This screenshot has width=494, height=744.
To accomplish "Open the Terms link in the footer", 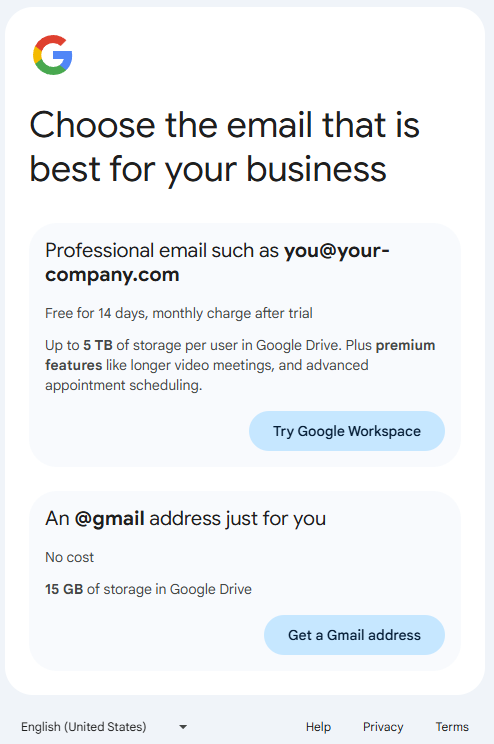I will (x=452, y=726).
